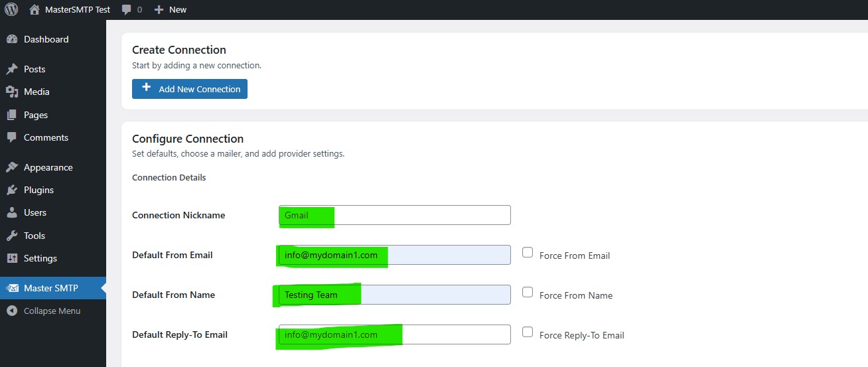Open the New content dropdown in admin bar
The image size is (868, 367).
click(171, 10)
